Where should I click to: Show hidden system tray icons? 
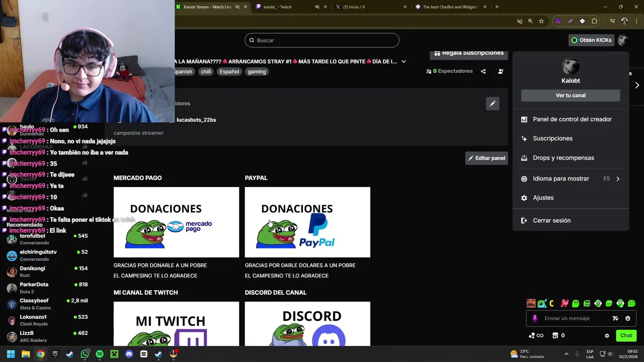(x=566, y=354)
